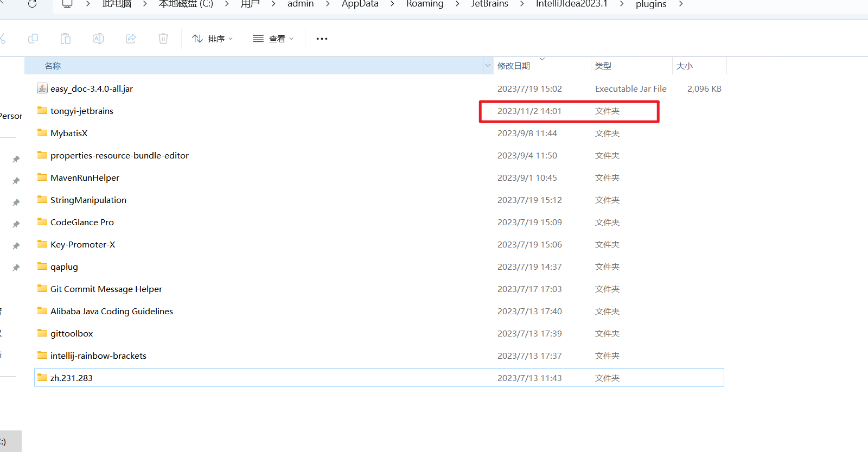
Task: Select the CodeGlance Pro folder icon
Action: [42, 221]
